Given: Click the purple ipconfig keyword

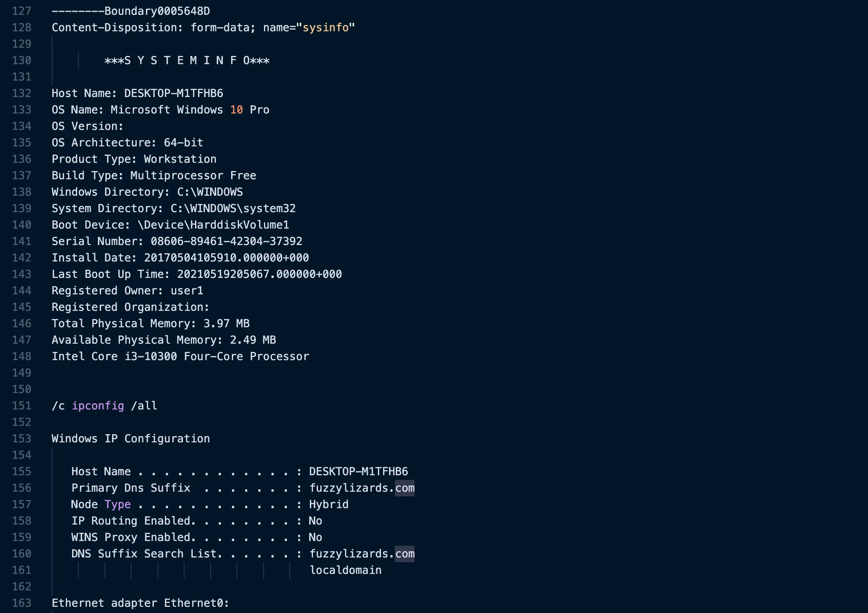Looking at the screenshot, I should tap(98, 406).
